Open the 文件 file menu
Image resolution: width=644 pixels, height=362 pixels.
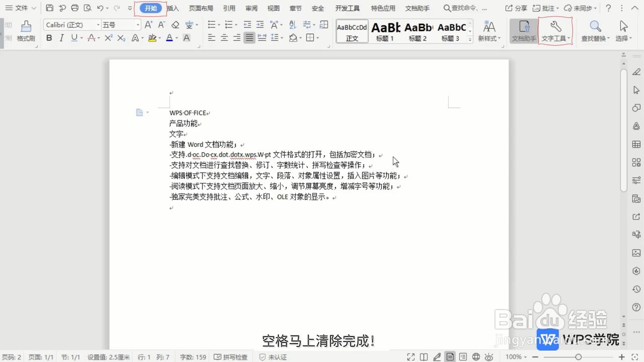tap(21, 8)
